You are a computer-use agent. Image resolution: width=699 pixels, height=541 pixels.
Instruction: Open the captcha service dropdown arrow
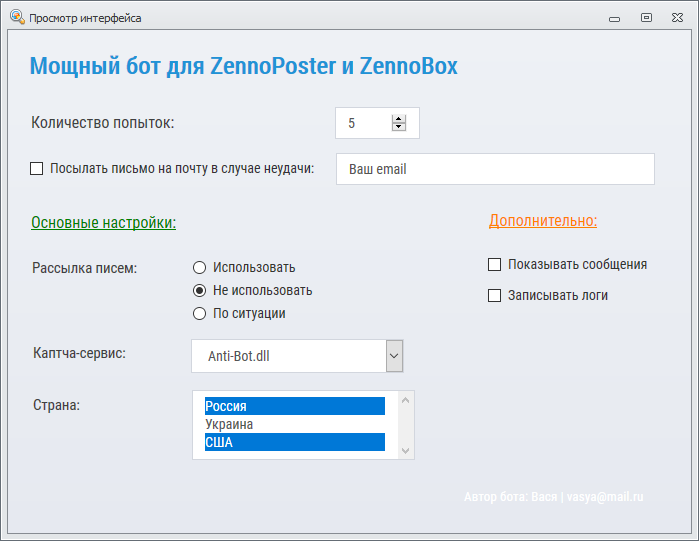395,356
